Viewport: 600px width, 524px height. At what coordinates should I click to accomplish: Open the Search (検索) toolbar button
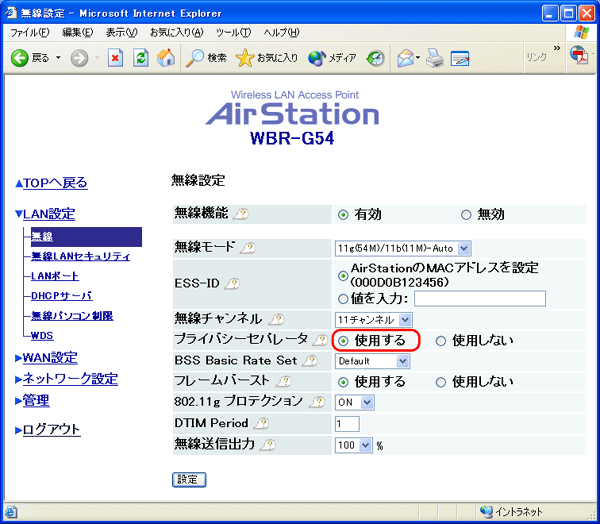tap(206, 58)
